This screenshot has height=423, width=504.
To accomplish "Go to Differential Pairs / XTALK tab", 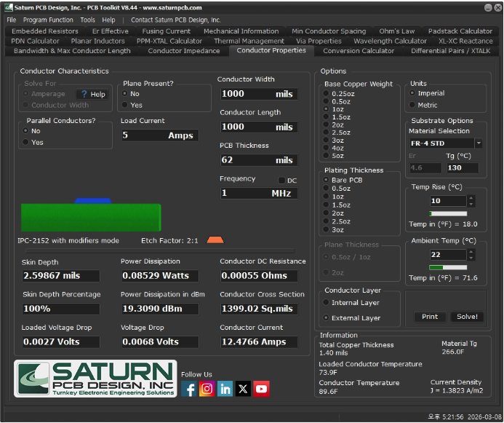I will pyautogui.click(x=451, y=51).
